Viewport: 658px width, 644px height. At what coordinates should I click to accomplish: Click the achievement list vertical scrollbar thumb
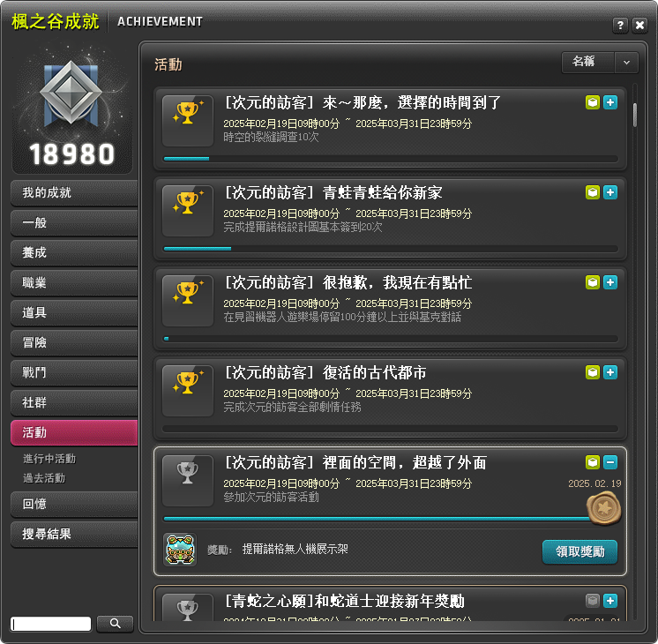635,115
